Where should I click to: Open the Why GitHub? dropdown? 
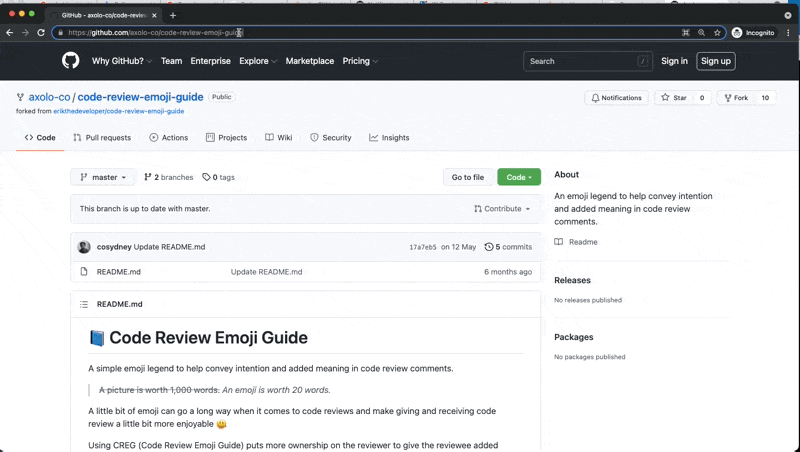[122, 61]
